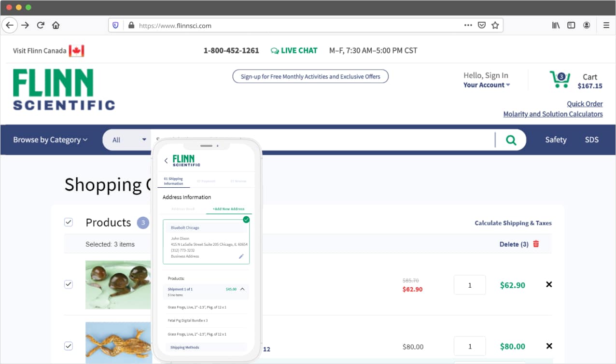The image size is (616, 364).
Task: Toggle the browser sidebar icon
Action: [571, 25]
